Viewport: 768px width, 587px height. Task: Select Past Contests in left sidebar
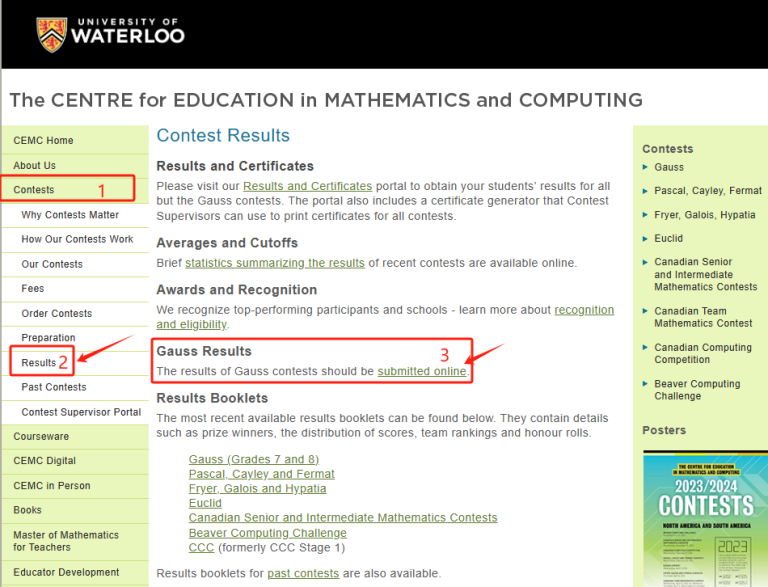(54, 387)
